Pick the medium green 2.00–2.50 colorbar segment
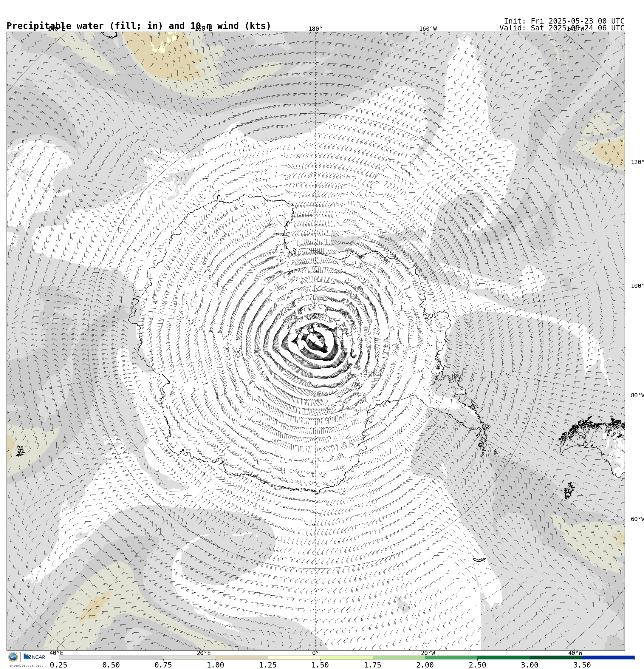Screen dimensions: 644x669 451,657
